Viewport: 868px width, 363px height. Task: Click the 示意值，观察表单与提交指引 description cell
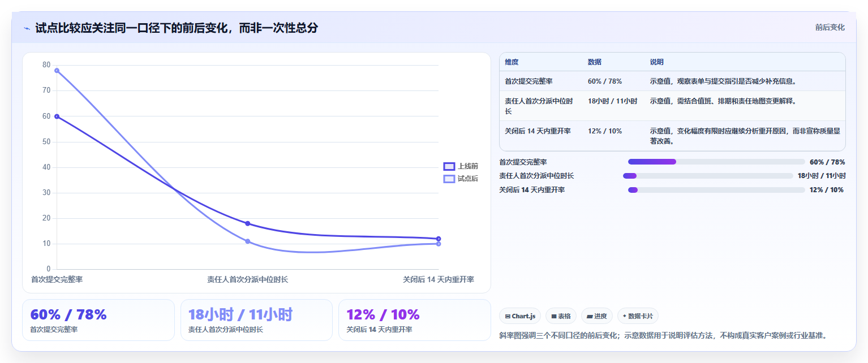[x=723, y=81]
